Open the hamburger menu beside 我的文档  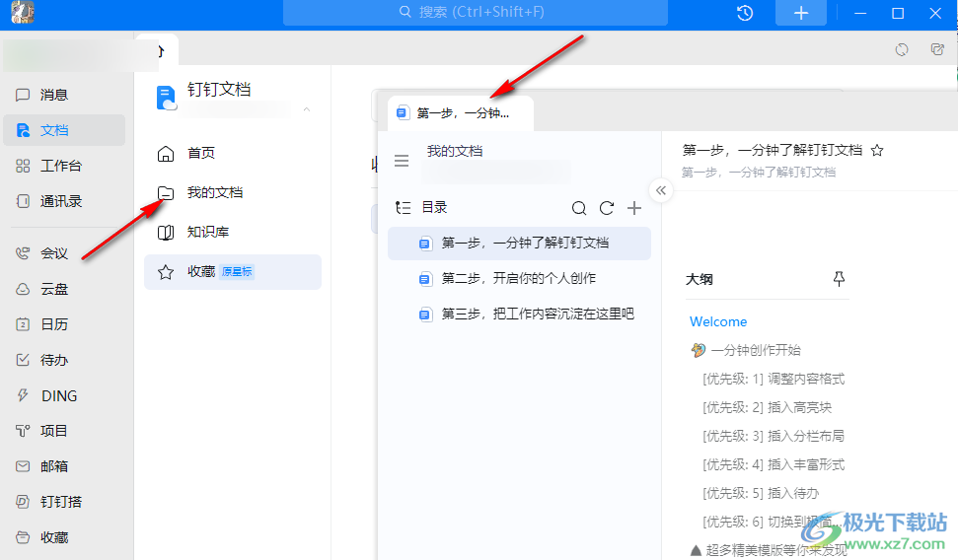(402, 161)
